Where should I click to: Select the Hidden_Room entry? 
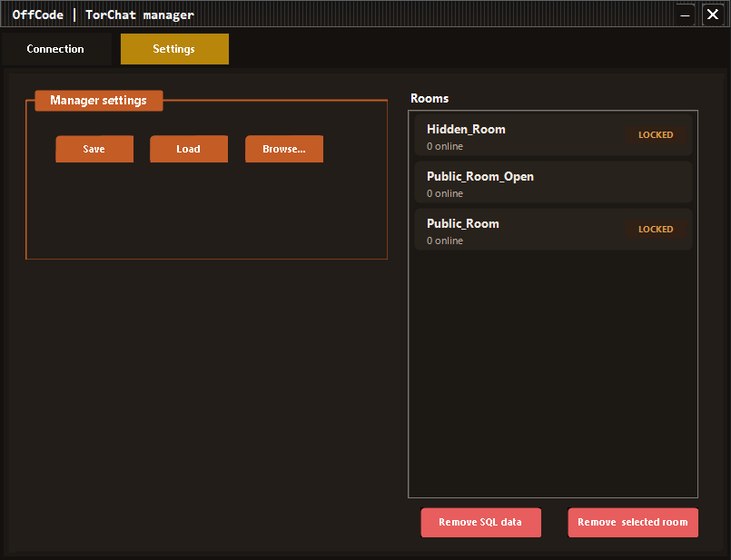[553, 135]
